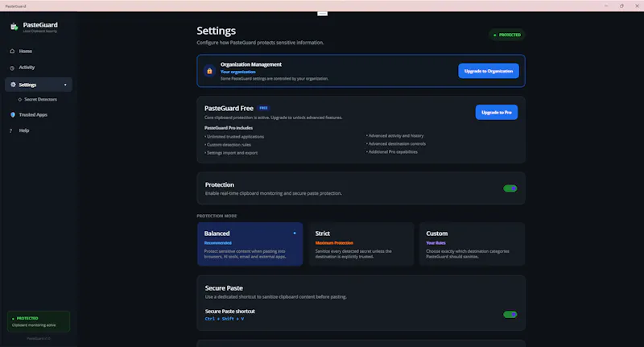Click the PROTECTION MODE section label

(217, 216)
